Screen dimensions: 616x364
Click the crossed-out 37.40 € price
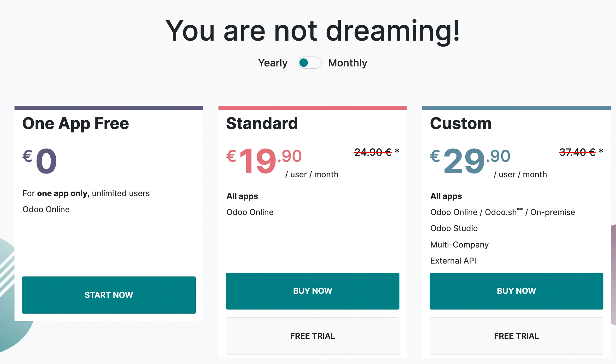pyautogui.click(x=577, y=152)
